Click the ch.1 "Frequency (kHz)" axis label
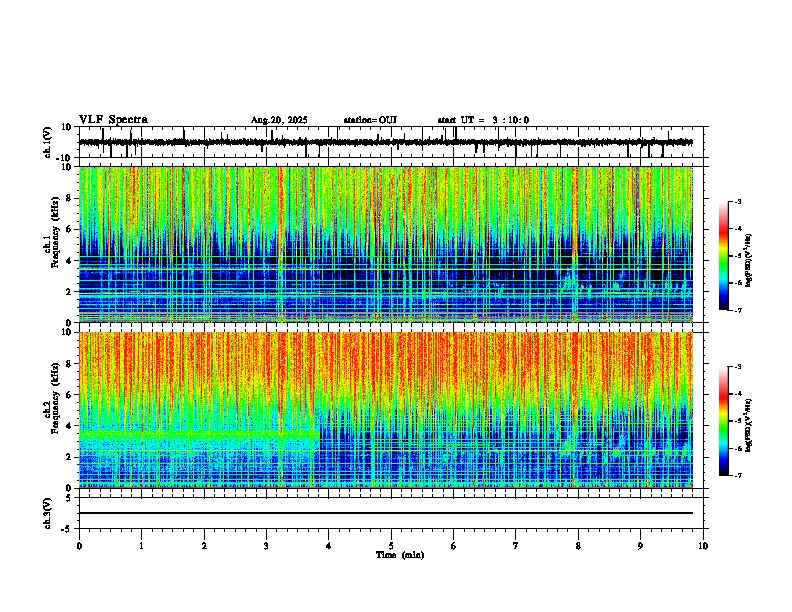Image resolution: width=792 pixels, height=612 pixels. [55, 232]
